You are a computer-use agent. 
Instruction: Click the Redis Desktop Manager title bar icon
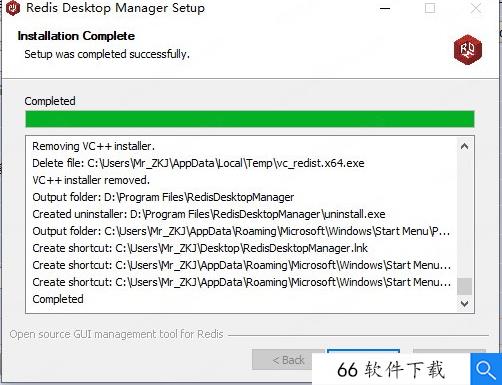(13, 8)
